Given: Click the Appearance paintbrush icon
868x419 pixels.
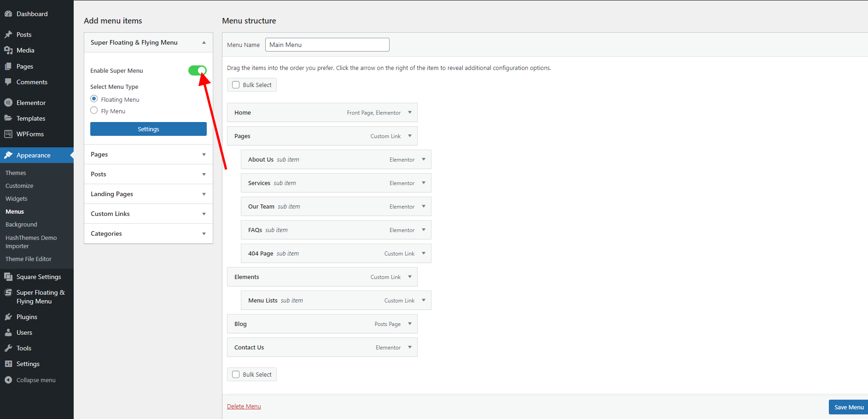Looking at the screenshot, I should [x=8, y=155].
